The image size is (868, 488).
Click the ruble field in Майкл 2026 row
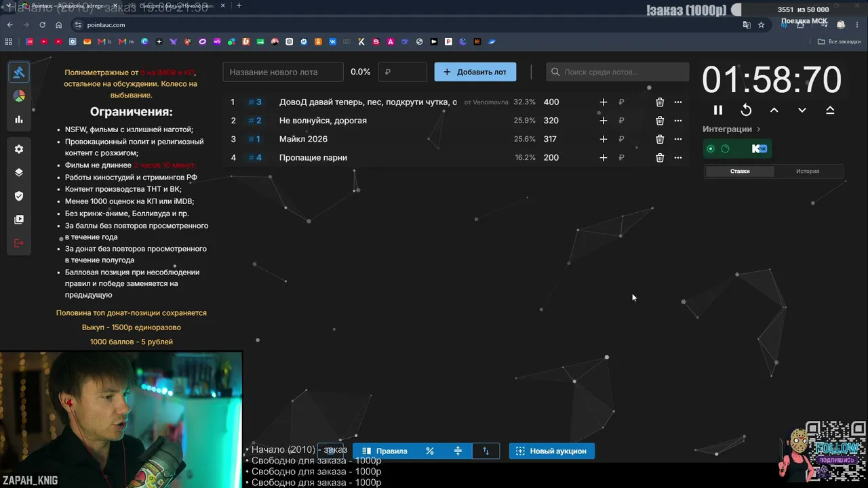click(631, 139)
